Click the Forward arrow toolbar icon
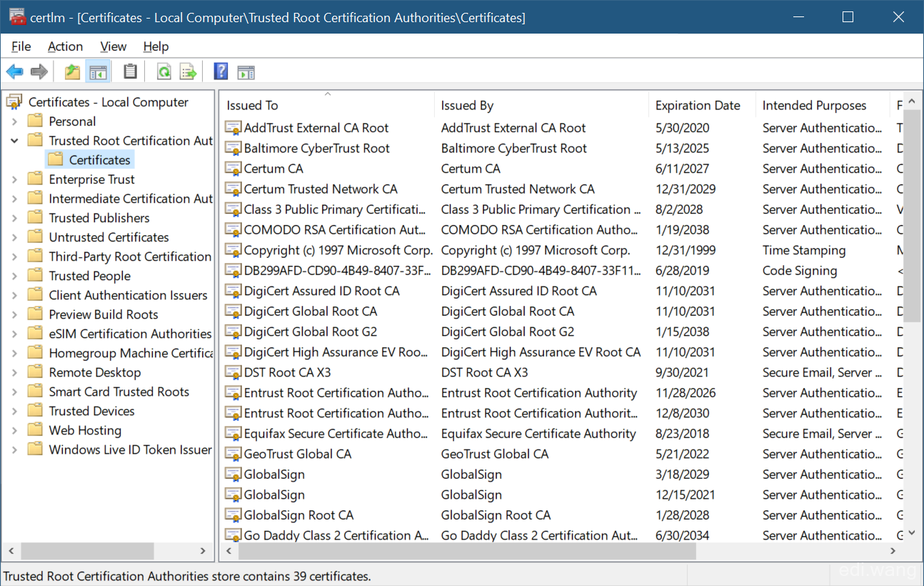This screenshot has width=924, height=586. (x=39, y=71)
